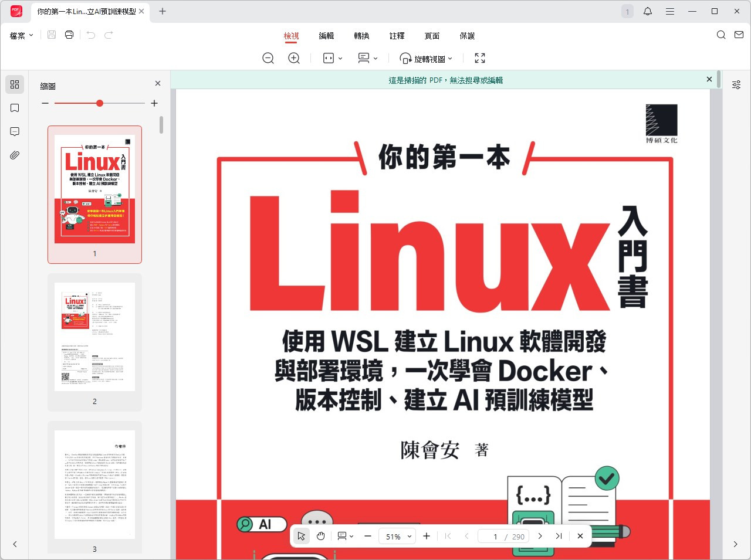The image size is (751, 560).
Task: Open the thumbnails panel icon in sidebar
Action: 15,84
